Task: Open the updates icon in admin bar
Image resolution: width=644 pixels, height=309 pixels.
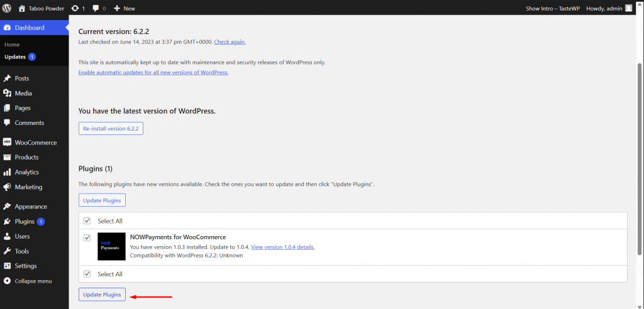Action: tap(75, 8)
